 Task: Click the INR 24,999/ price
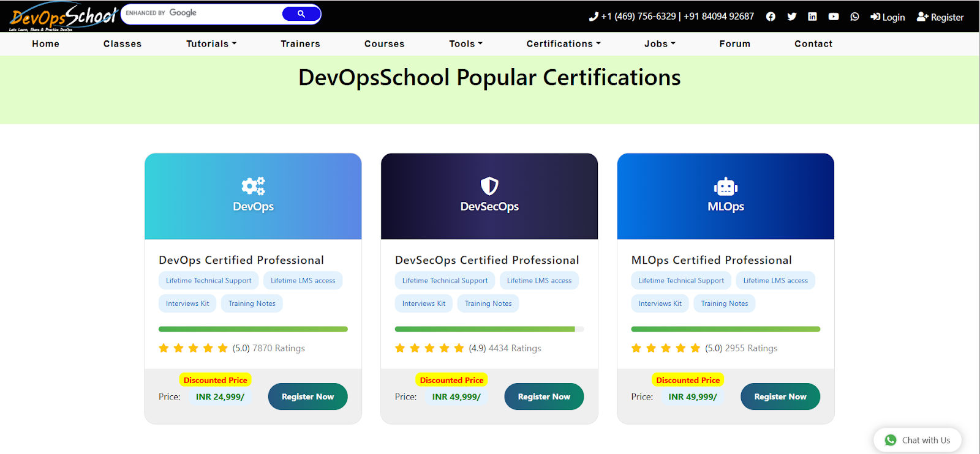(220, 396)
